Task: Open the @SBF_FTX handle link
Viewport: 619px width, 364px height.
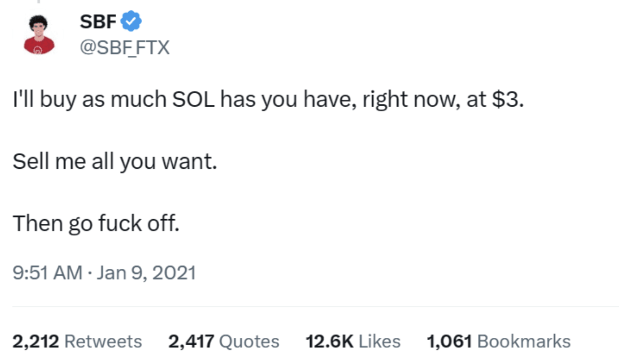Action: [125, 47]
